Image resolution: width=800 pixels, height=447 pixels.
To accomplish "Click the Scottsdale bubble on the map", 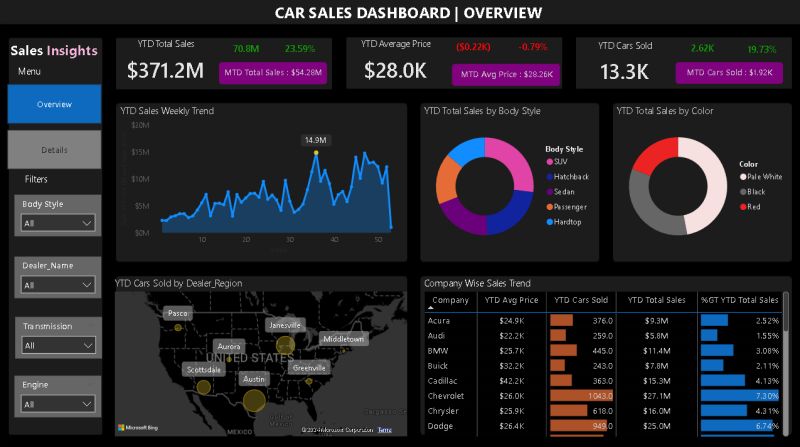I will coord(204,387).
